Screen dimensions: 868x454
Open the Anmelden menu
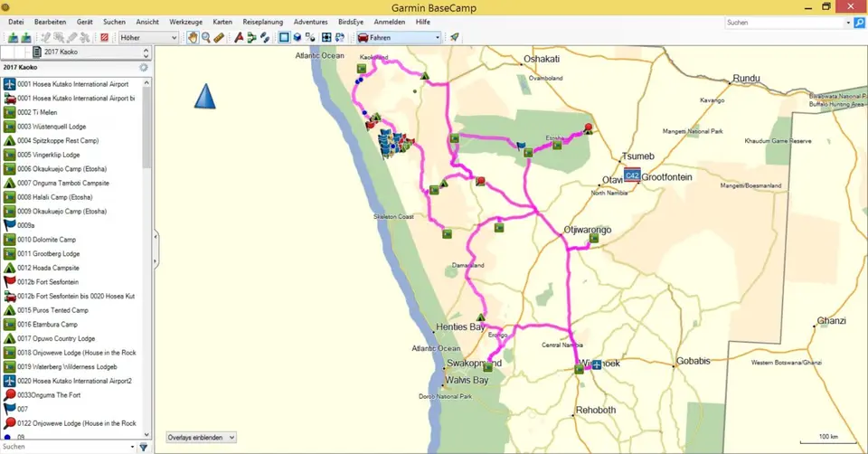pyautogui.click(x=390, y=22)
